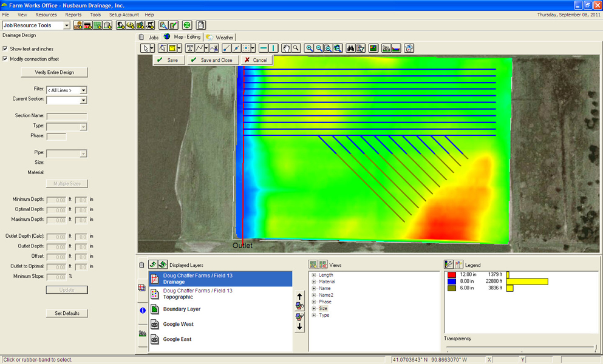Open the Filter All Lines dropdown
The width and height of the screenshot is (603, 364).
pyautogui.click(x=83, y=90)
